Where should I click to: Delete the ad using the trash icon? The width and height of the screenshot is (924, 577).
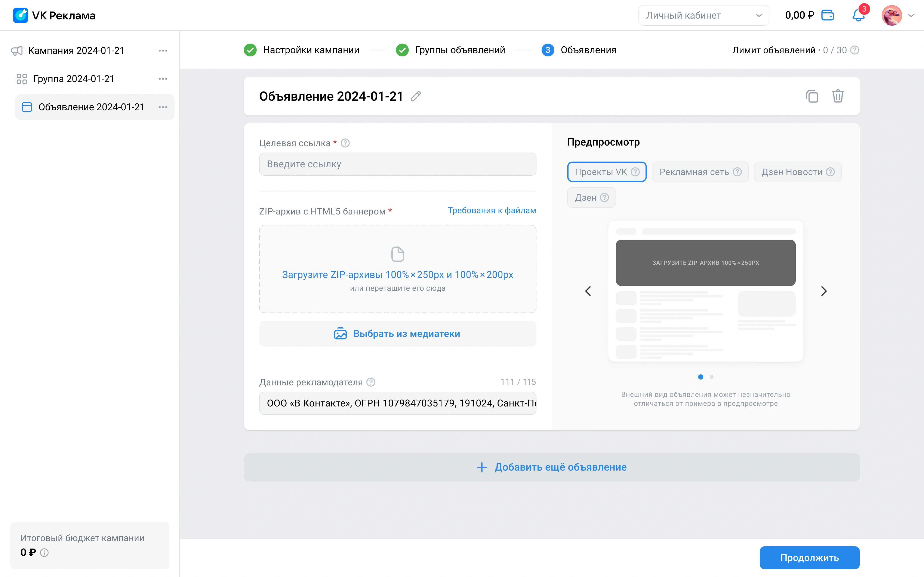(x=838, y=96)
